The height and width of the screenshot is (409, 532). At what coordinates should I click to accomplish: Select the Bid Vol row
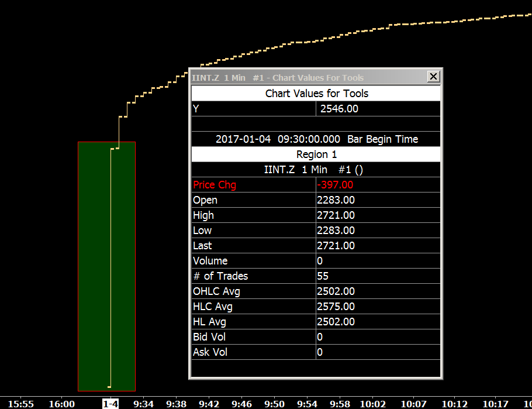point(316,337)
